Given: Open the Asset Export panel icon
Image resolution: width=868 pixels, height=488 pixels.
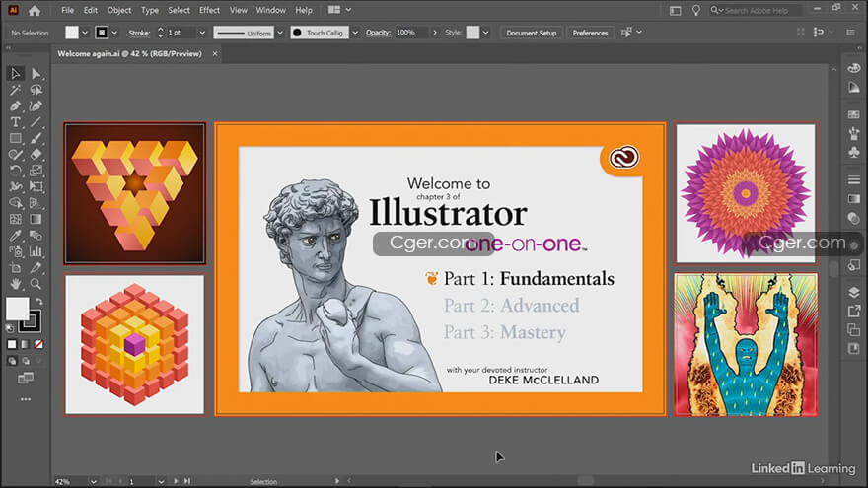Looking at the screenshot, I should pyautogui.click(x=853, y=311).
